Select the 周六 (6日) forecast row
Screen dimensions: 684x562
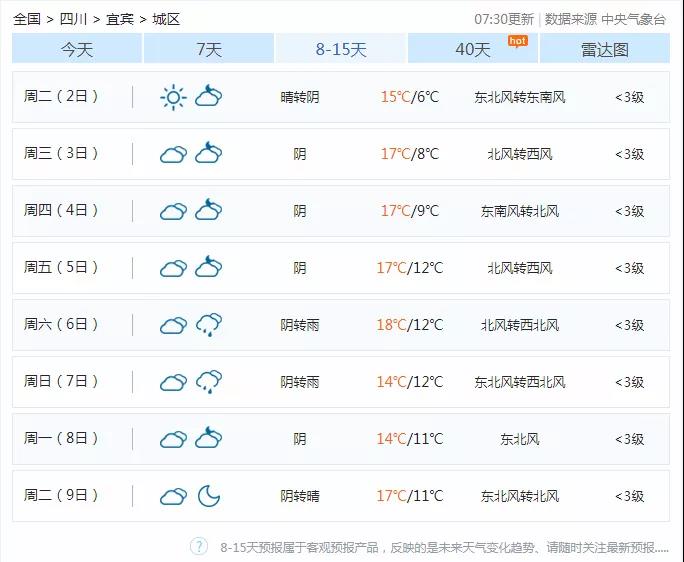coord(341,325)
